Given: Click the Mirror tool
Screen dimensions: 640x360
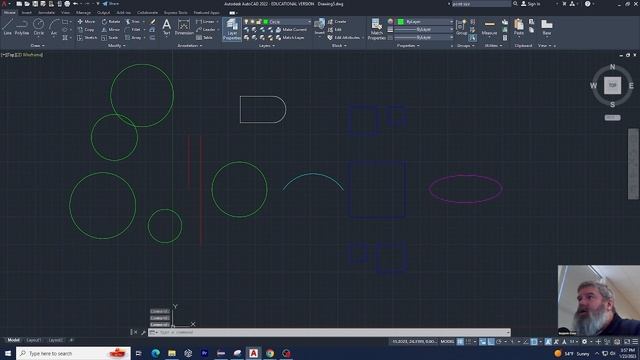Looking at the screenshot, I should (111, 30).
